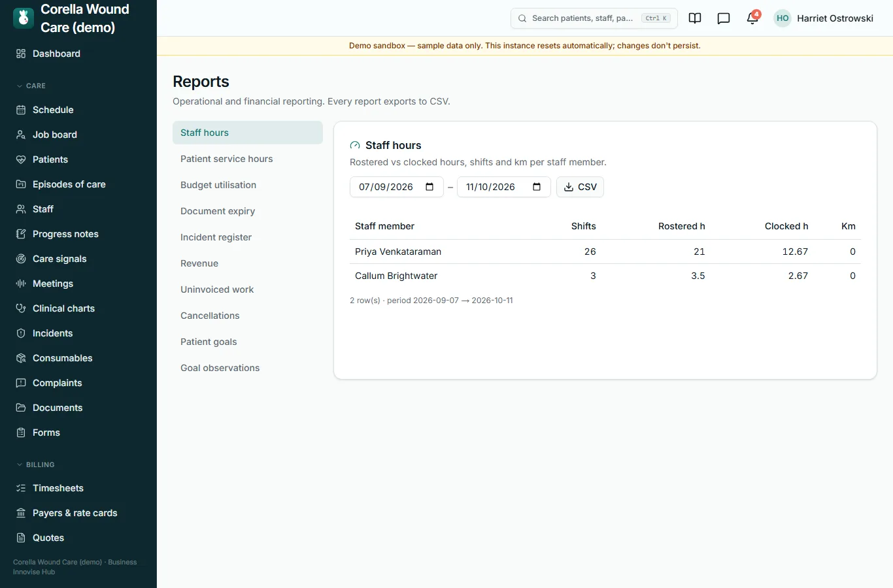The height and width of the screenshot is (588, 893).
Task: Click the Complaints sidebar icon
Action: [21, 383]
